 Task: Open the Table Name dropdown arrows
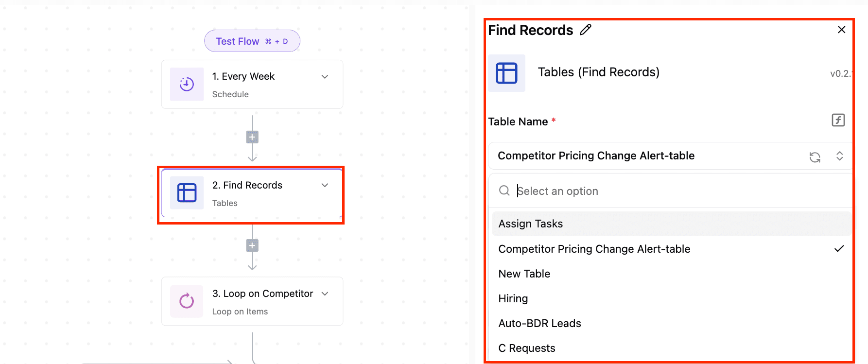[x=839, y=156]
